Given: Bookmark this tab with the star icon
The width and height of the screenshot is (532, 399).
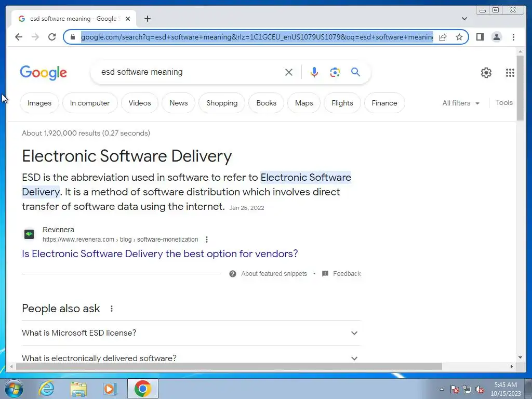Looking at the screenshot, I should pyautogui.click(x=459, y=37).
